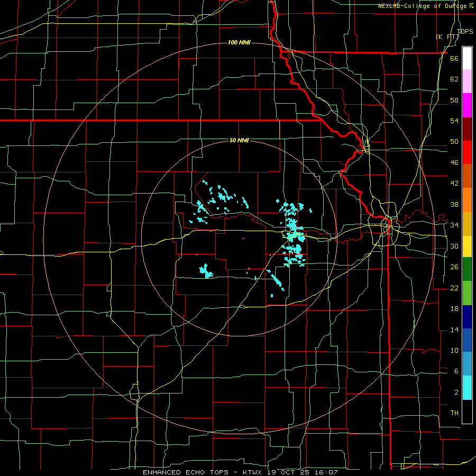The image size is (476, 476).
Task: Click the cyan swatch in the legend
Action: 467,388
